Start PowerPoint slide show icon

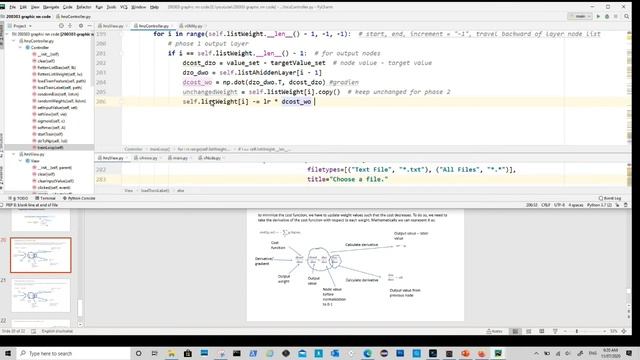click(555, 331)
